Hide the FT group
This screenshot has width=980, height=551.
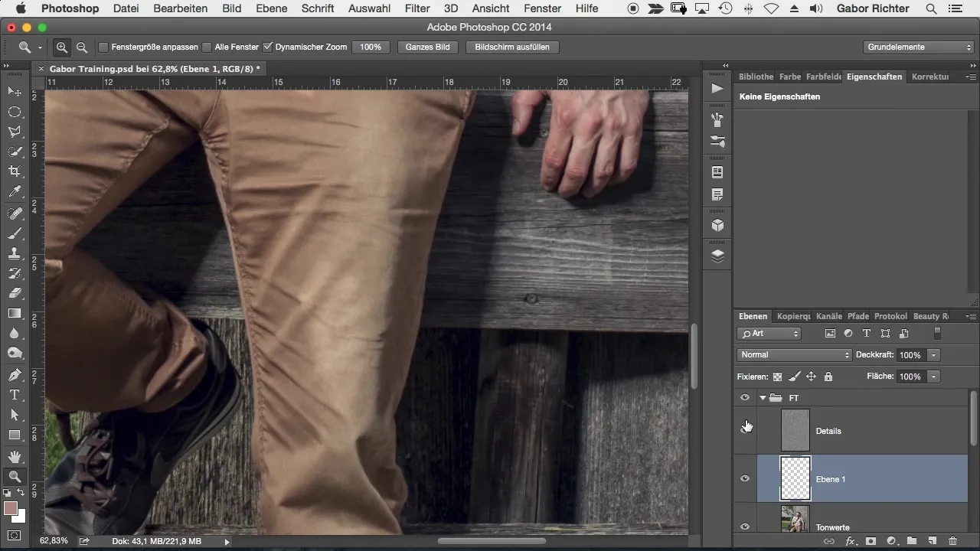pos(745,398)
